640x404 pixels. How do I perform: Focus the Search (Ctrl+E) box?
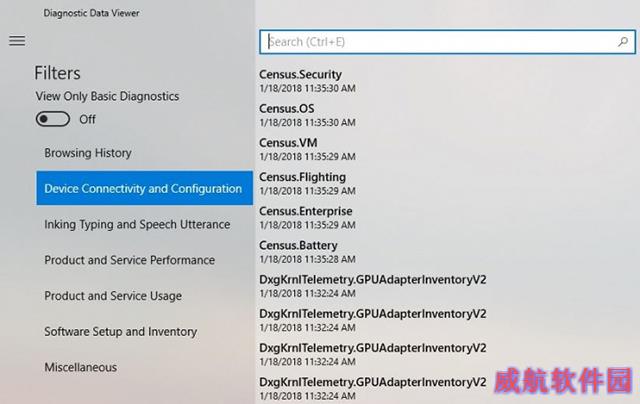[x=447, y=42]
